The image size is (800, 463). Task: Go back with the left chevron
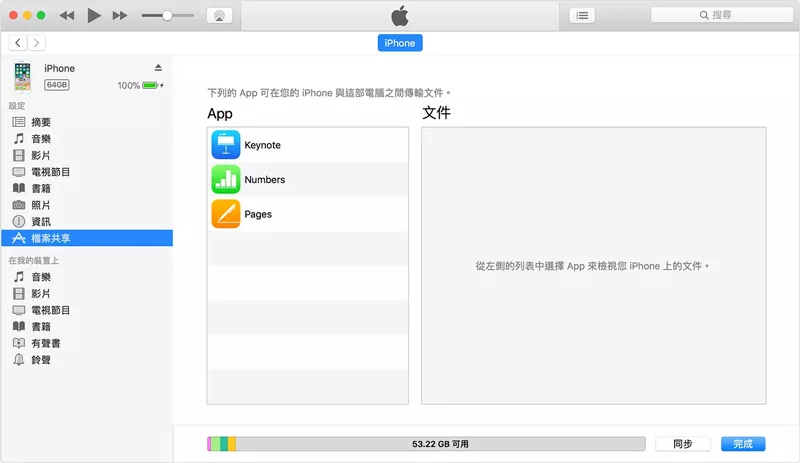(x=19, y=43)
